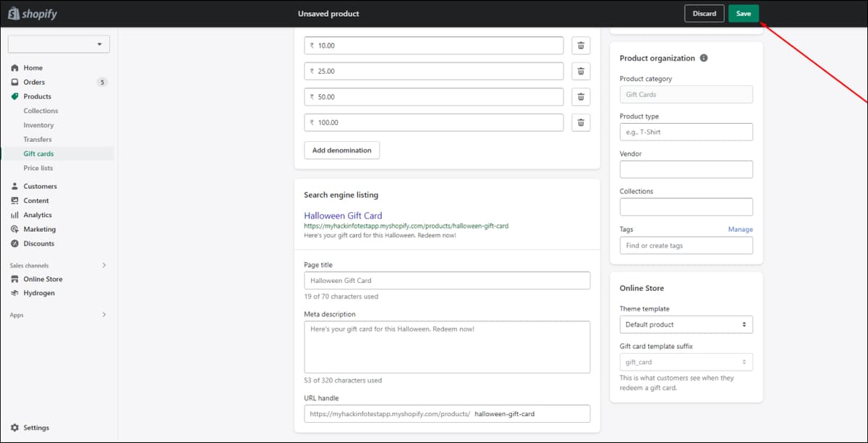
Task: Delete the 100.00 denomination row
Action: coord(580,122)
